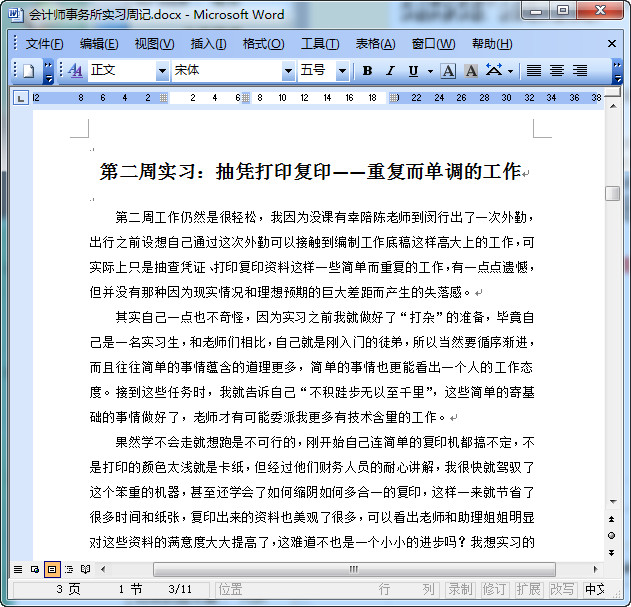The height and width of the screenshot is (607, 631).
Task: Open the 文件(F) menu
Action: tap(44, 43)
